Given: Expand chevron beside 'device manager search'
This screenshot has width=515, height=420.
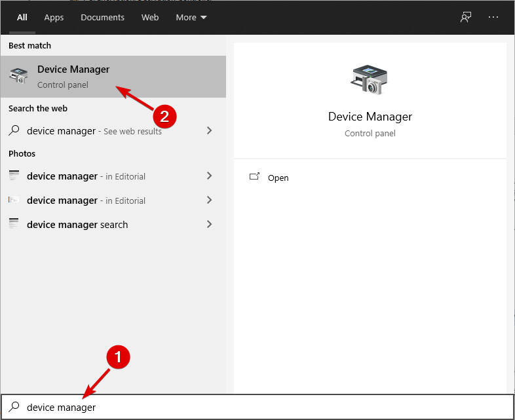Looking at the screenshot, I should (x=209, y=225).
